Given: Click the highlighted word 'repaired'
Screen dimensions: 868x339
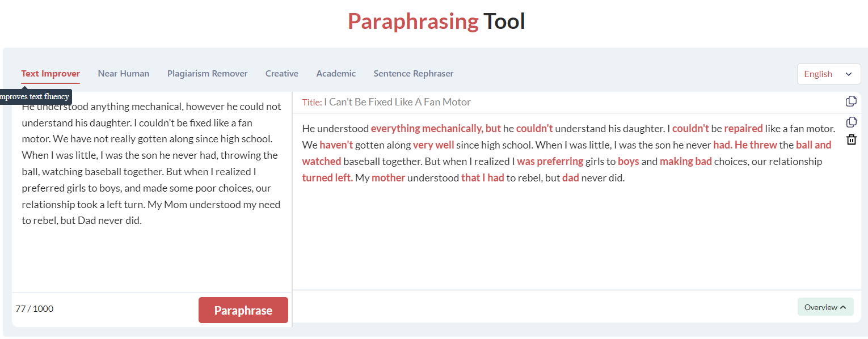Looking at the screenshot, I should click(743, 129).
